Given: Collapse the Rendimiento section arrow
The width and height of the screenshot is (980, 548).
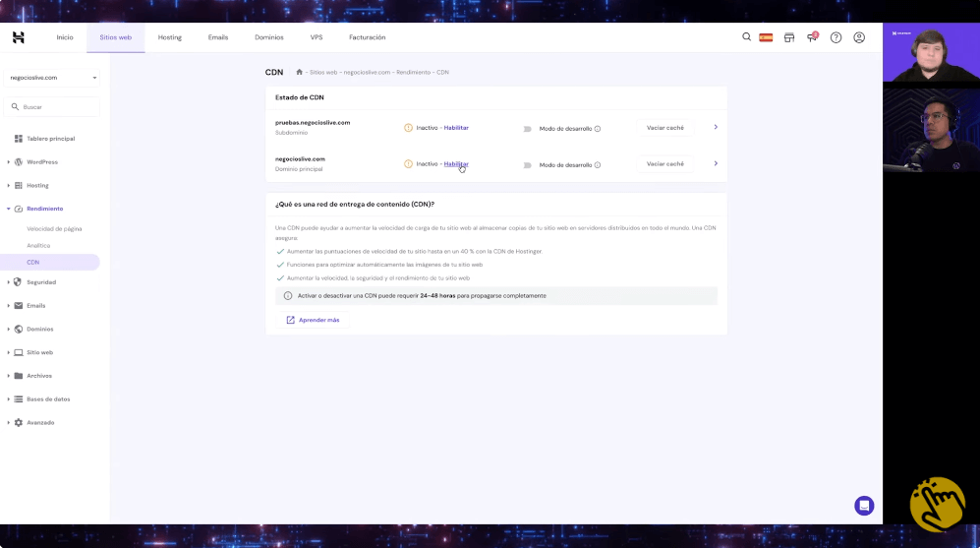Looking at the screenshot, I should 8,209.
